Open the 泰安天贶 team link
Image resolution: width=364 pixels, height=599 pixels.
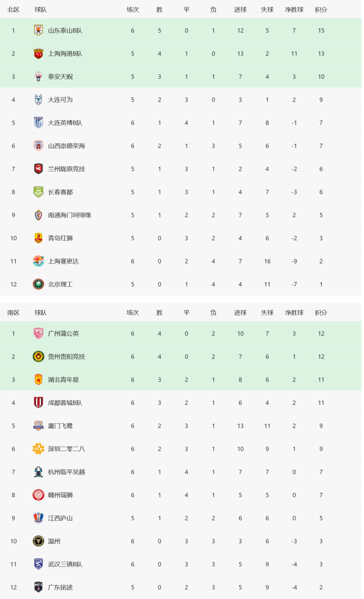tap(60, 77)
